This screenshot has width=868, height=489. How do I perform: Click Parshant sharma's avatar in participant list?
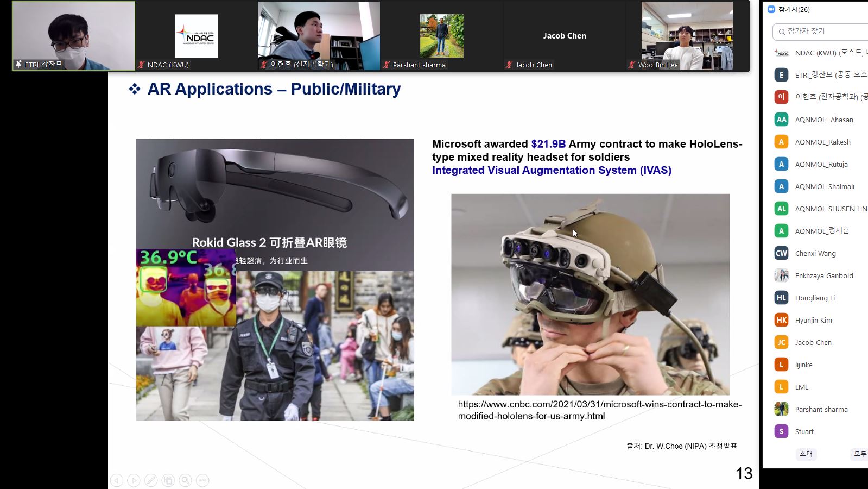coord(781,409)
